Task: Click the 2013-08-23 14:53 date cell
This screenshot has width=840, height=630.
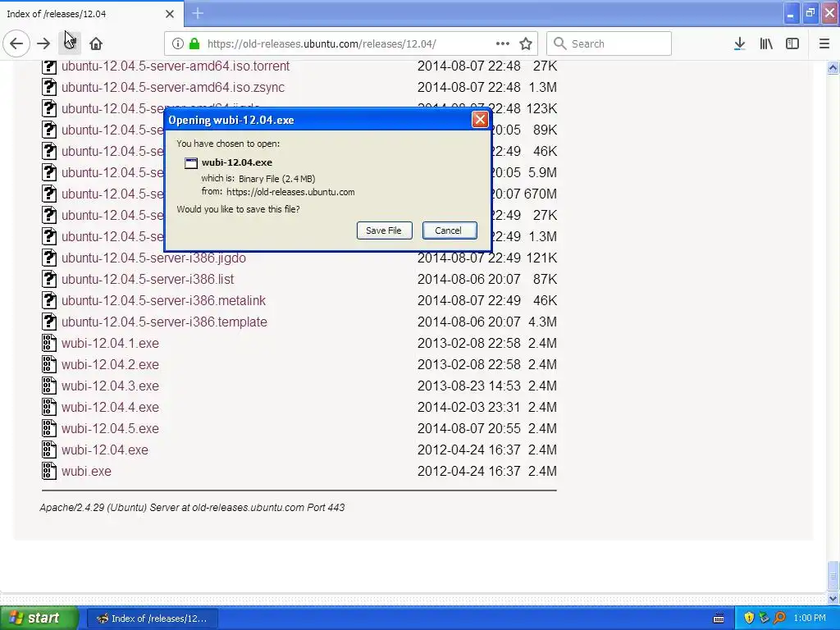Action: click(x=468, y=386)
